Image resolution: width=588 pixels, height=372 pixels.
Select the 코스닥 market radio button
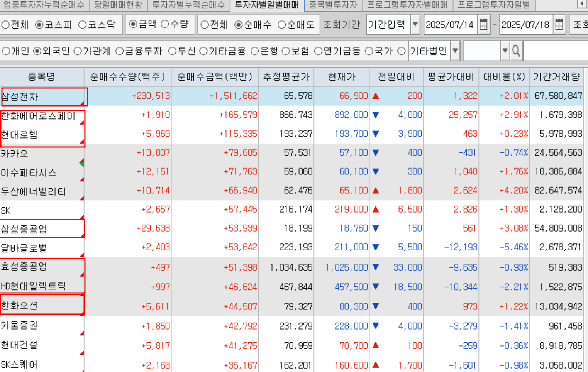(83, 25)
